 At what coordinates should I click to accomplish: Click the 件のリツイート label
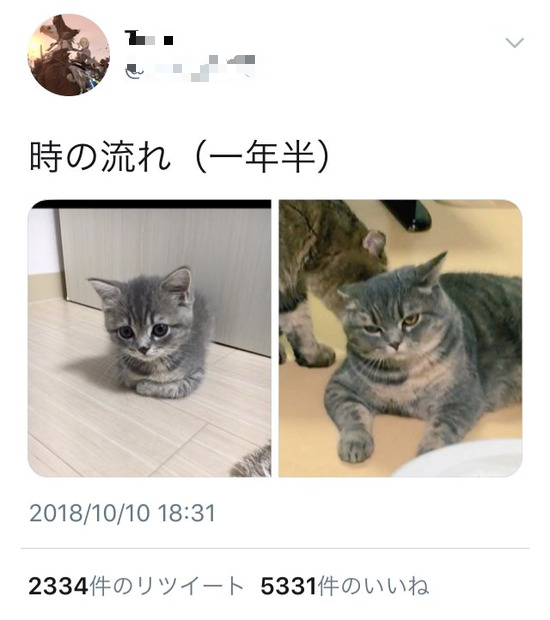166,586
